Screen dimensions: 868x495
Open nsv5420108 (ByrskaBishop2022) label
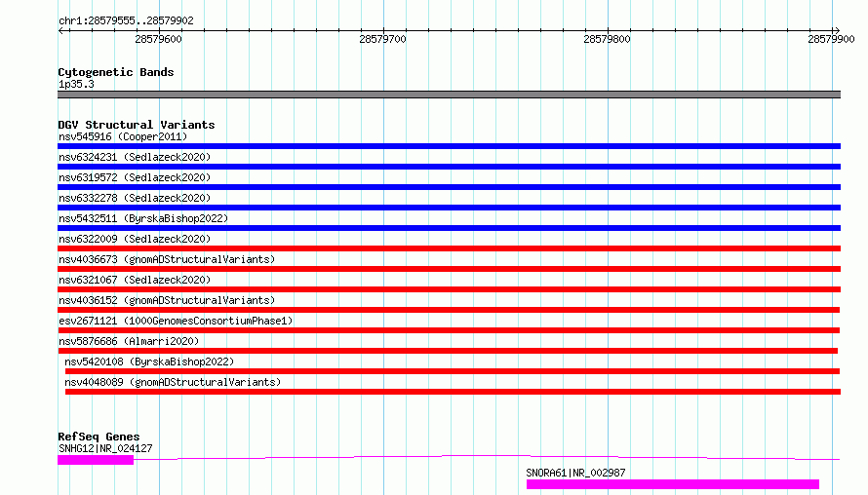pos(149,362)
